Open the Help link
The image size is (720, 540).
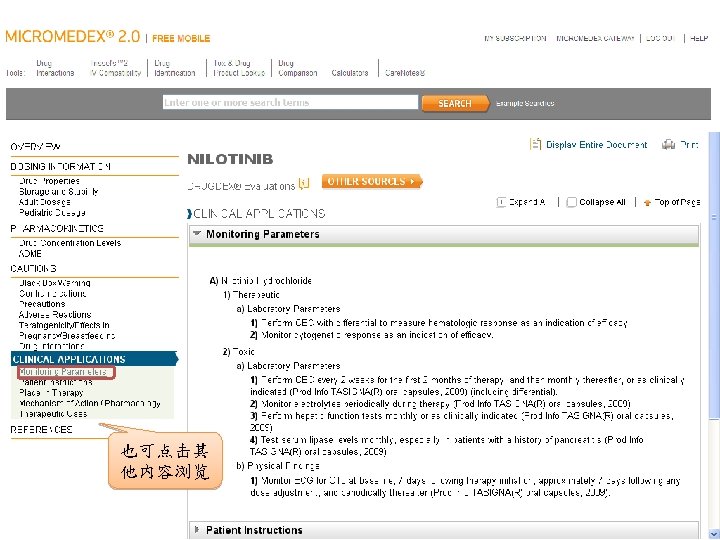click(699, 38)
